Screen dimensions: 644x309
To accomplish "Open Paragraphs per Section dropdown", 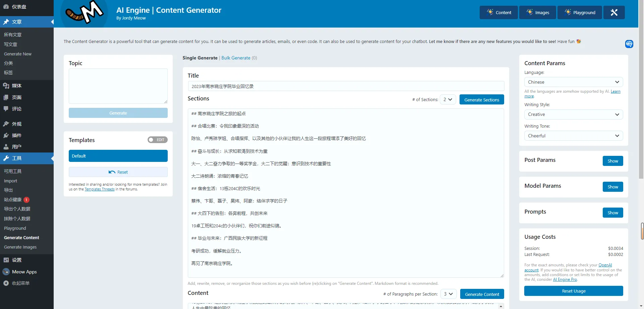I will [x=448, y=294].
